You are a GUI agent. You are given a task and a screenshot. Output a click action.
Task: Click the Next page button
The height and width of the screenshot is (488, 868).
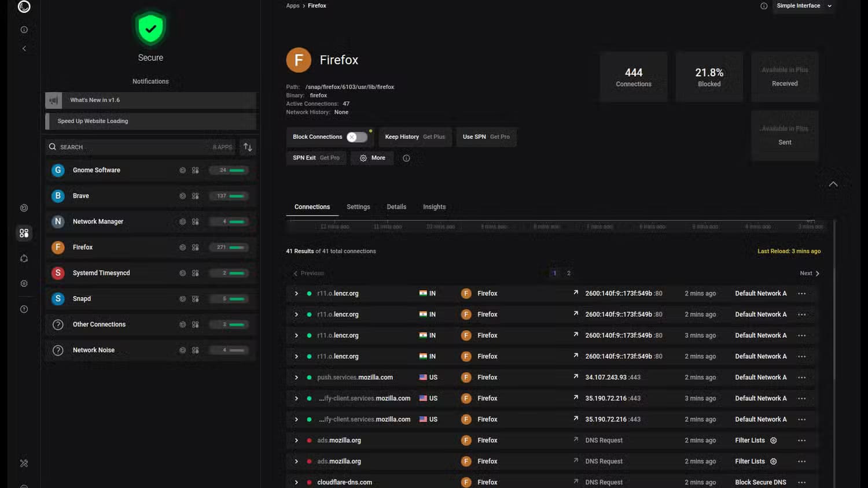coord(810,273)
